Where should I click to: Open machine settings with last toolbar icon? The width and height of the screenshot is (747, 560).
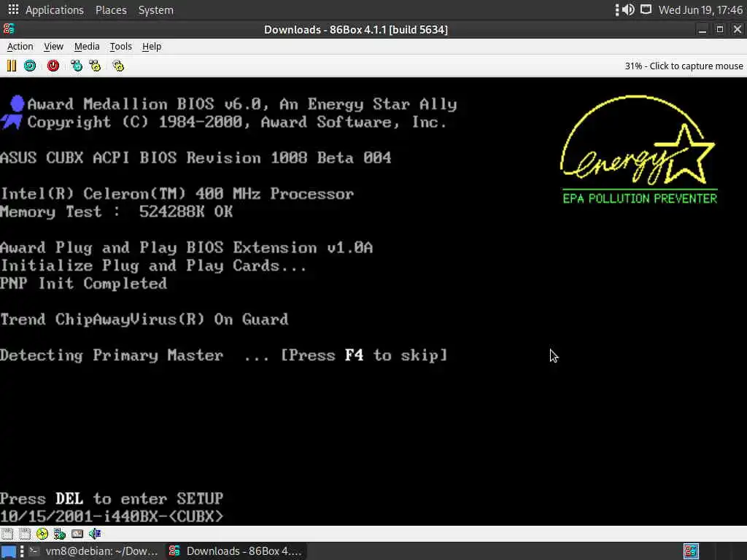pyautogui.click(x=118, y=66)
